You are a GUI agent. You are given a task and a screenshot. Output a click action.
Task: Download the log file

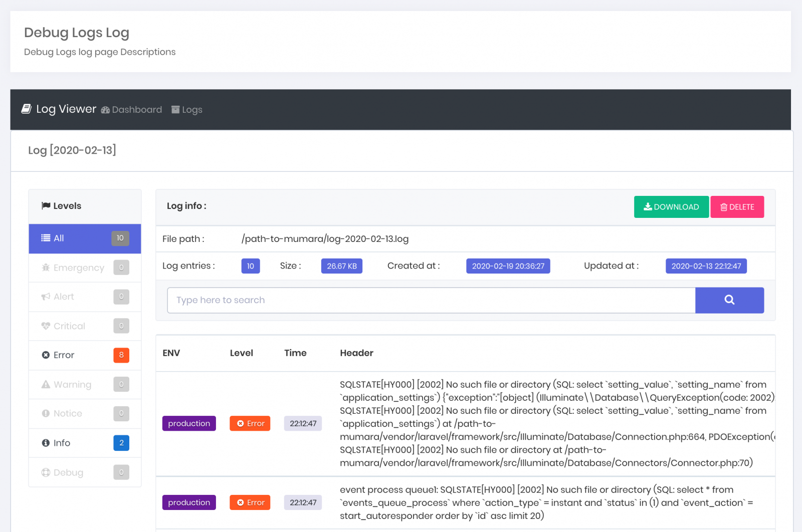click(x=671, y=207)
